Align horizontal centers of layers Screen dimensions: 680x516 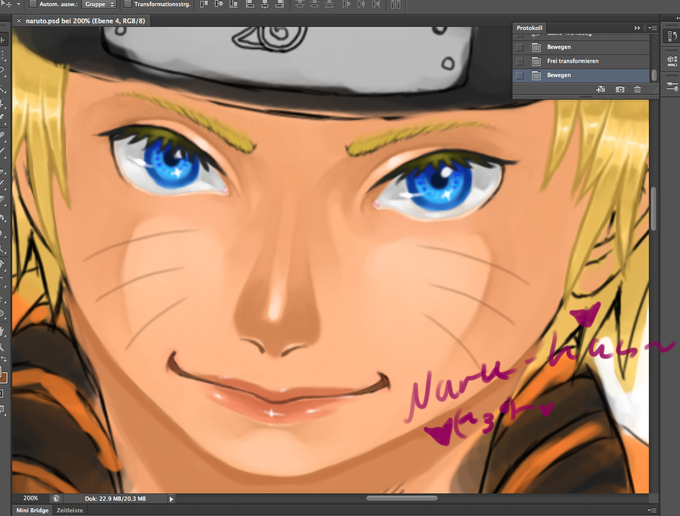click(265, 4)
